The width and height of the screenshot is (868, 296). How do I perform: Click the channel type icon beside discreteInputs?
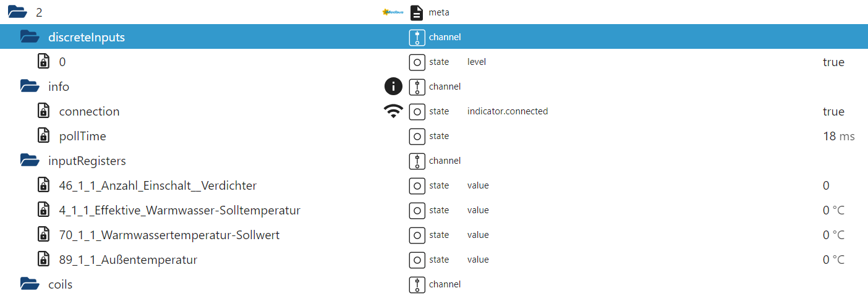click(x=417, y=37)
